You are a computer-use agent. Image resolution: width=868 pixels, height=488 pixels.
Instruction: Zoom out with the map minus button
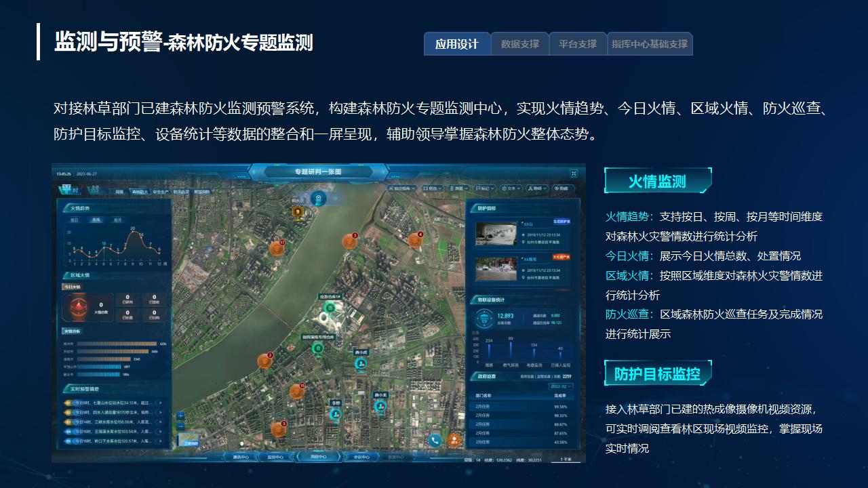(180, 427)
